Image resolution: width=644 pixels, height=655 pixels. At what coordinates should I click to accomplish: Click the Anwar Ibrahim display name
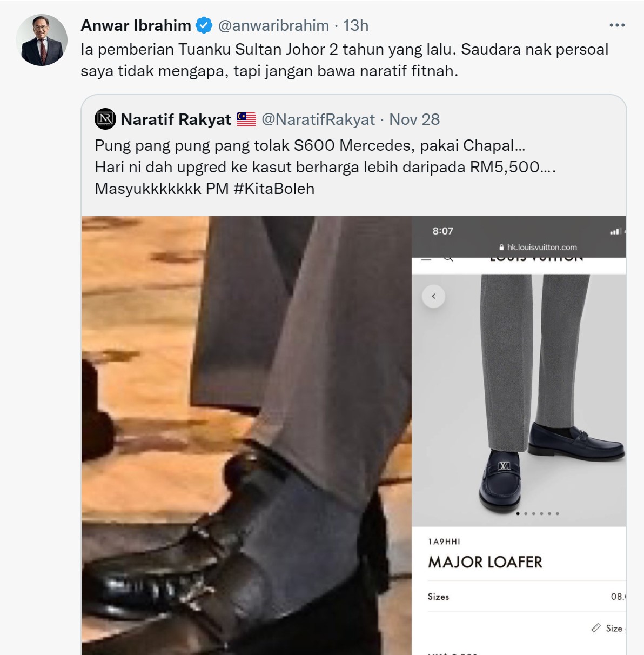[136, 25]
